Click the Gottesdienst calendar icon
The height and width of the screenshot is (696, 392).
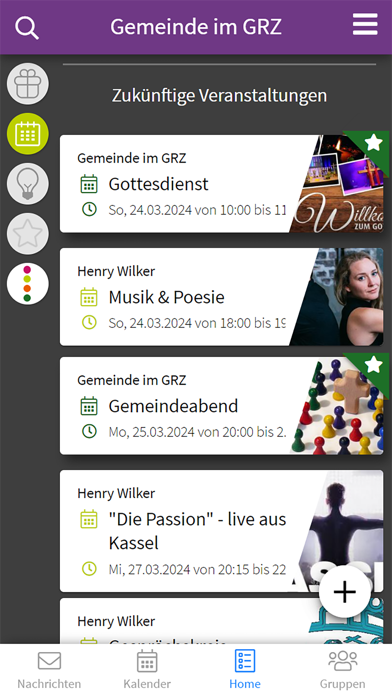pyautogui.click(x=89, y=184)
